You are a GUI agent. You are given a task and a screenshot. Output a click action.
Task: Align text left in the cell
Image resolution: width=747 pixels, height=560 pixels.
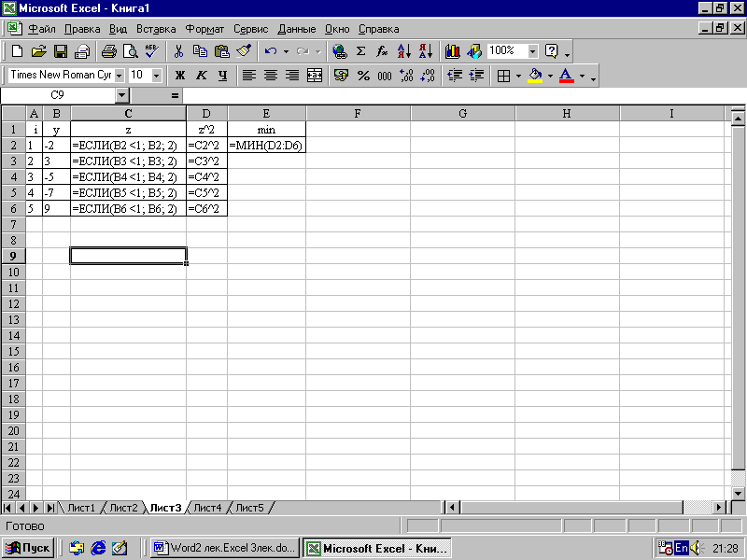(x=249, y=76)
